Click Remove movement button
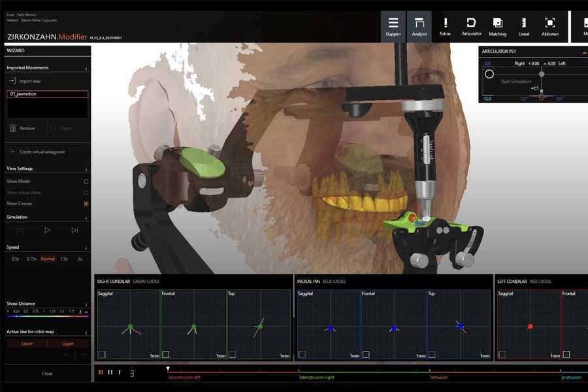This screenshot has height=392, width=588. coord(22,128)
